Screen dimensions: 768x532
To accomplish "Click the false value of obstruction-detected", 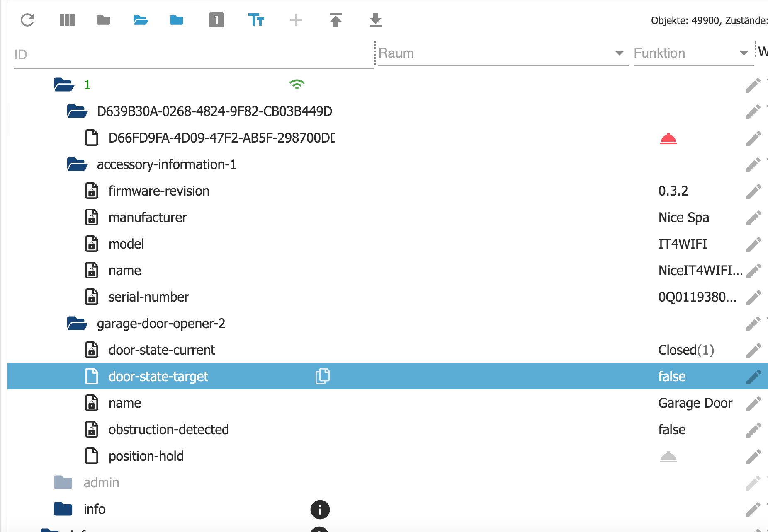I will click(672, 429).
